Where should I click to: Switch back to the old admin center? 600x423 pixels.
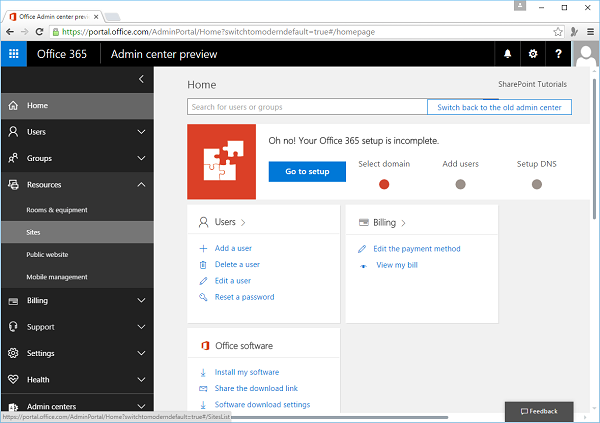click(x=499, y=107)
